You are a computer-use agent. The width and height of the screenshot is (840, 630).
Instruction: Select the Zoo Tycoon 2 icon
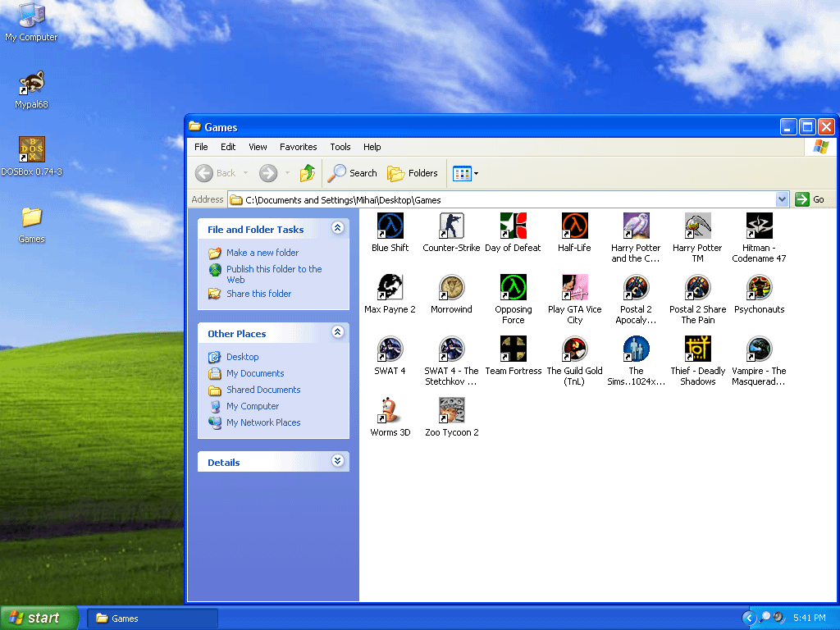[451, 410]
